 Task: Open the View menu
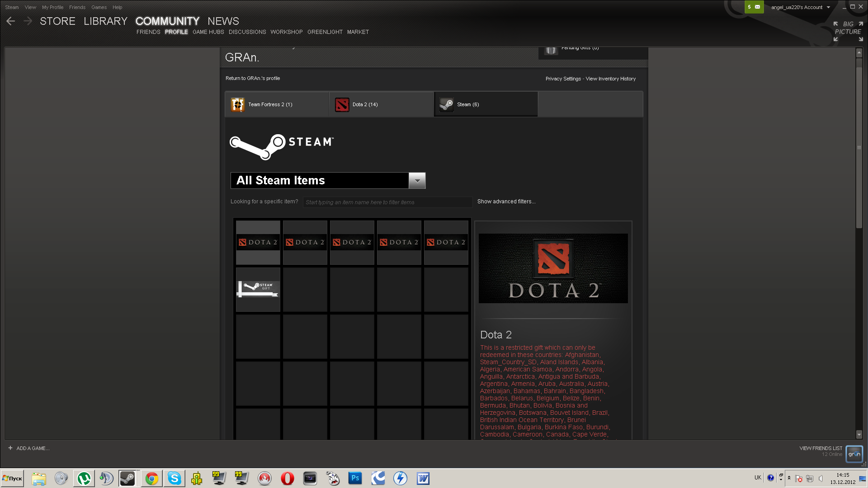[x=30, y=7]
